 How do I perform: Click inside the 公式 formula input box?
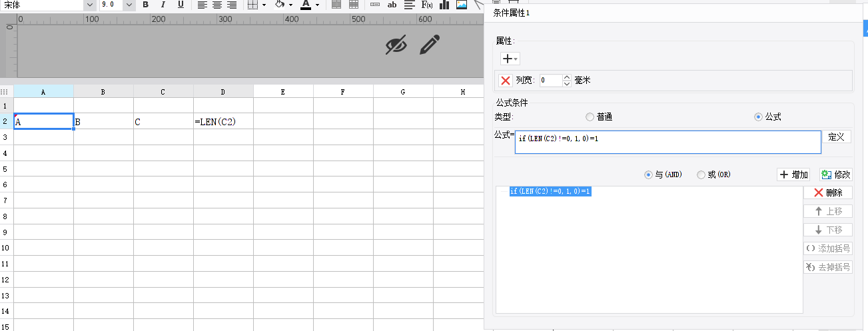[x=667, y=142]
